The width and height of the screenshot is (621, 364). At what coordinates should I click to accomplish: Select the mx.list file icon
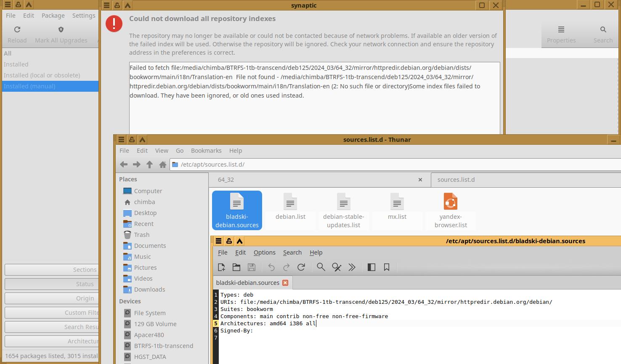pyautogui.click(x=397, y=202)
